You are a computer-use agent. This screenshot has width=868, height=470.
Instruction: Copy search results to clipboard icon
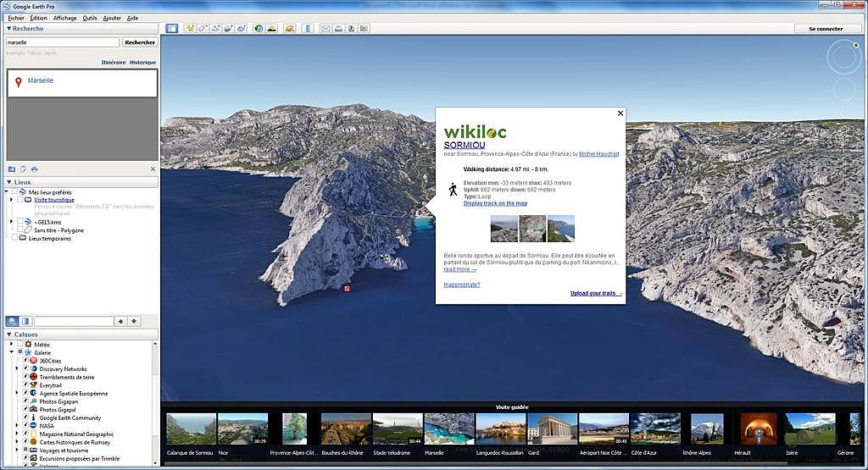tap(23, 169)
